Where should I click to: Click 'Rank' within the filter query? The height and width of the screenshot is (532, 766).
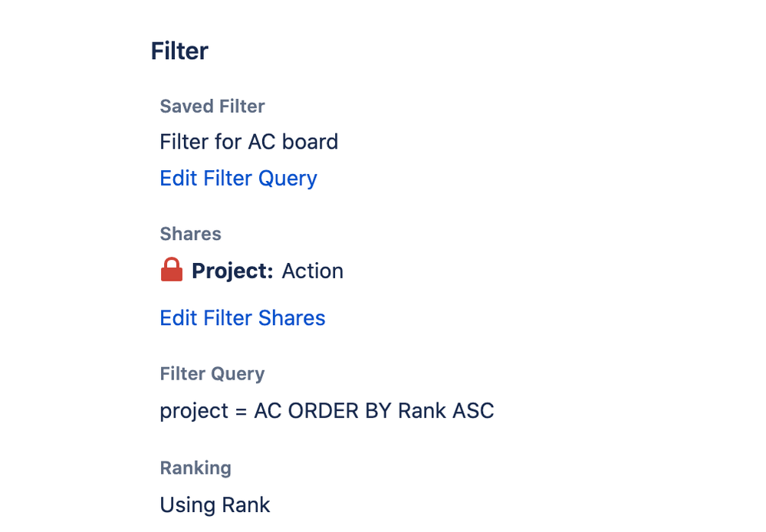[x=421, y=412]
